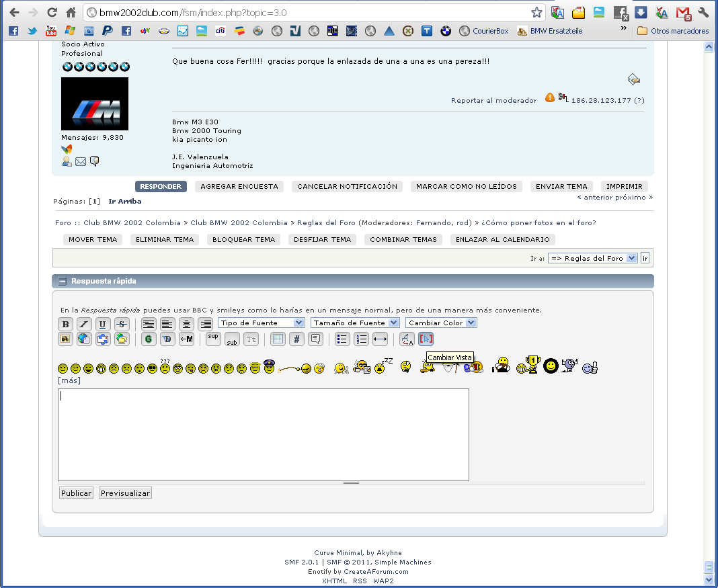This screenshot has width=718, height=588.
Task: Insert code block with hash icon
Action: pyautogui.click(x=296, y=339)
